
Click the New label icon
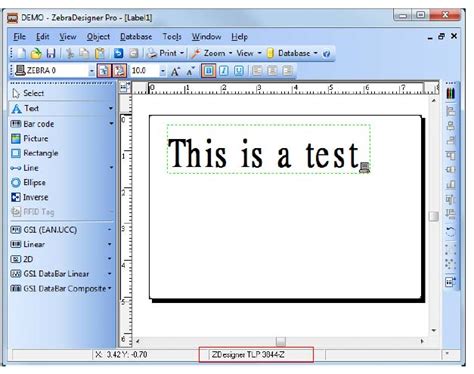[x=22, y=53]
